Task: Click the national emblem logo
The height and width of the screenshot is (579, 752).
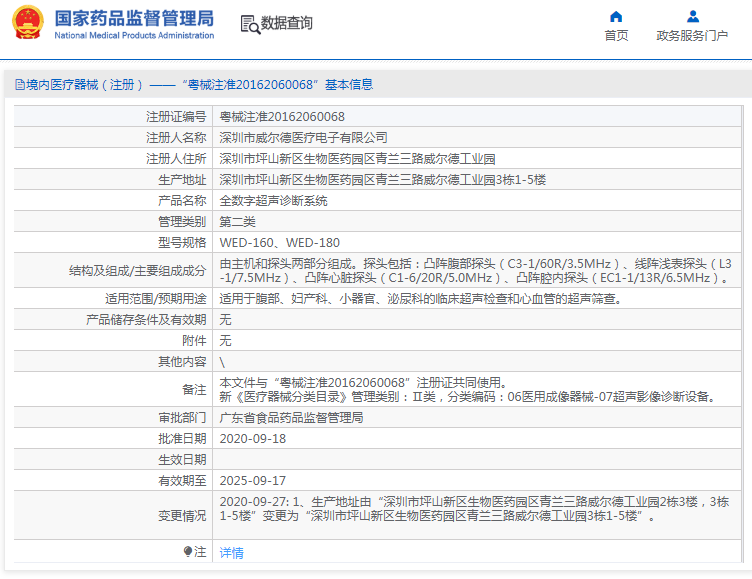Action: [27, 22]
